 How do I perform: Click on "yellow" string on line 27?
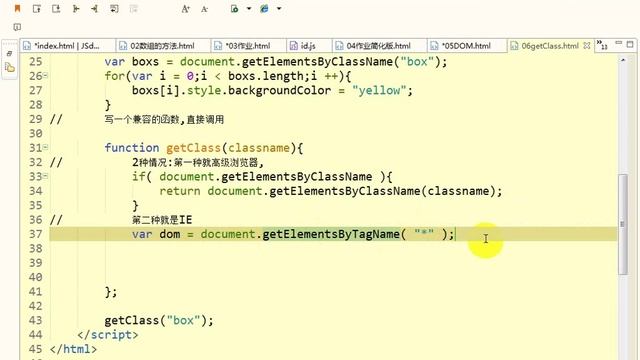[379, 91]
